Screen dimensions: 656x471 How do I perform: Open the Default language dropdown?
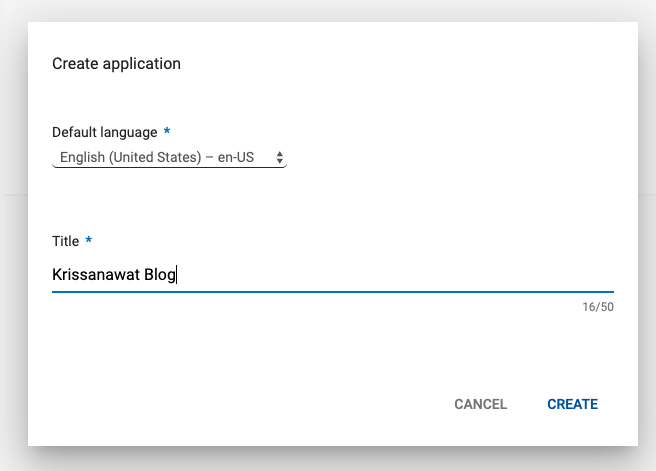click(168, 158)
